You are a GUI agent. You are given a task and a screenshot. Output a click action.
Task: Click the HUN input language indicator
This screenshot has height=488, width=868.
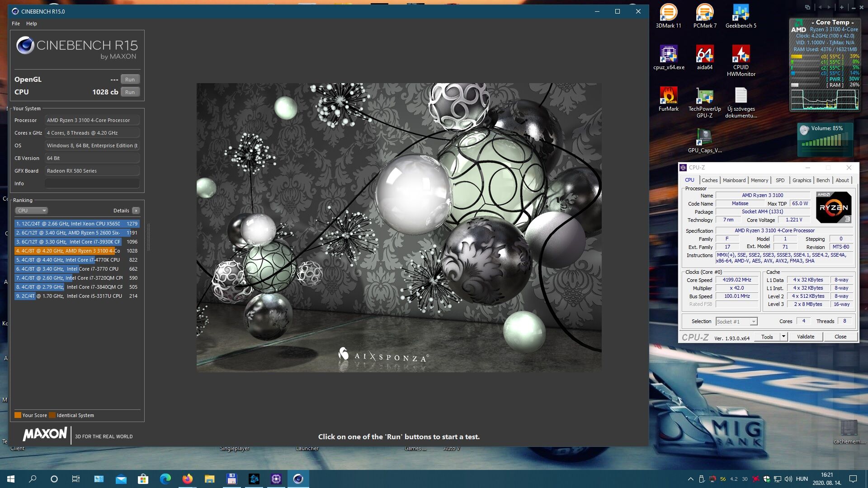(802, 479)
